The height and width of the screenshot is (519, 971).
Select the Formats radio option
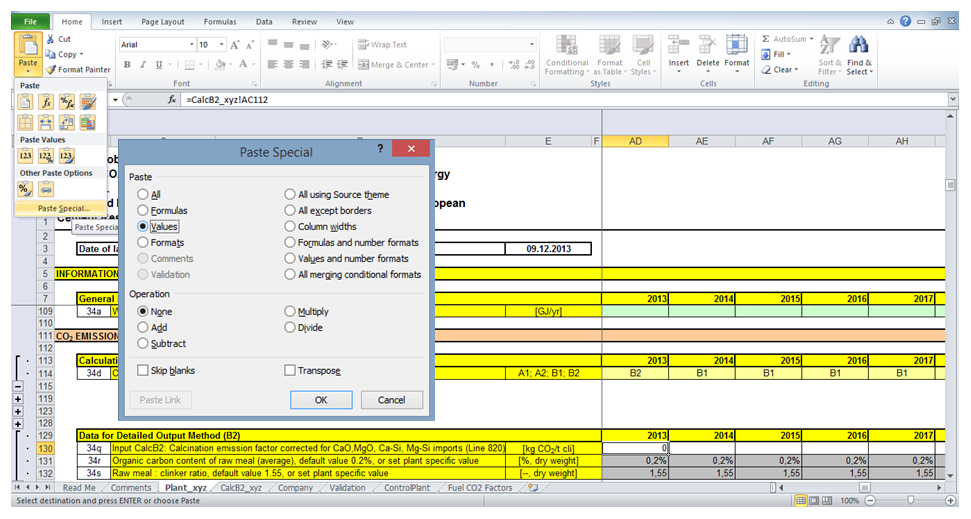143,242
